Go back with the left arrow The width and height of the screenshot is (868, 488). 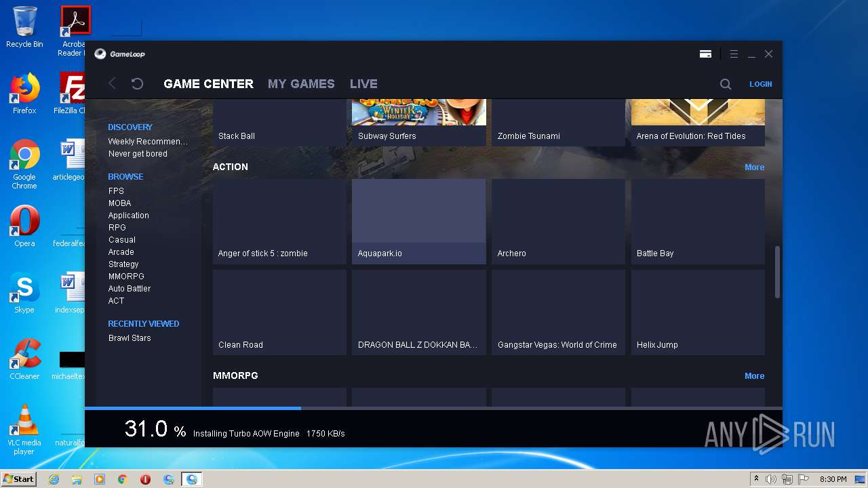click(113, 83)
